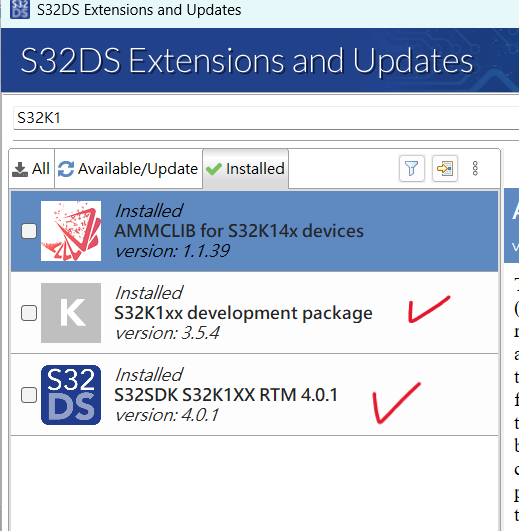Select S32SDK S32K1XX RTM 4.0.1 title
519x531 pixels.
(226, 395)
